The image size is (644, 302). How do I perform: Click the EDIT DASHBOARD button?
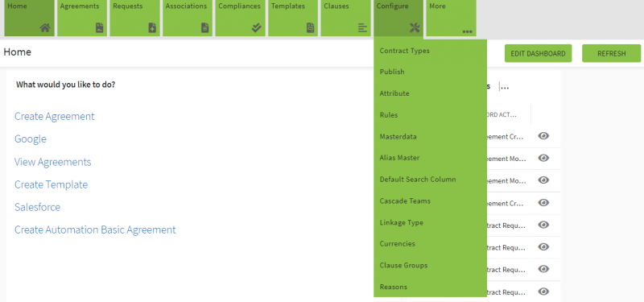point(538,53)
